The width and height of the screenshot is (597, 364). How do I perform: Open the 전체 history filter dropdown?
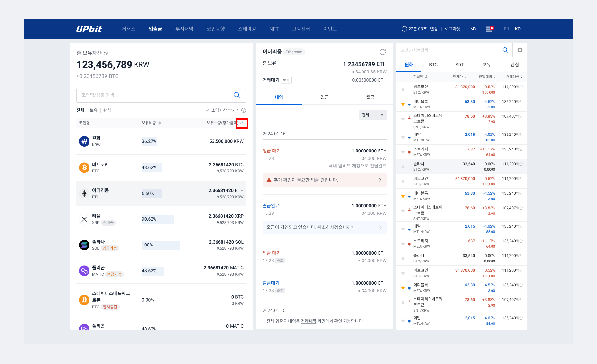click(373, 115)
